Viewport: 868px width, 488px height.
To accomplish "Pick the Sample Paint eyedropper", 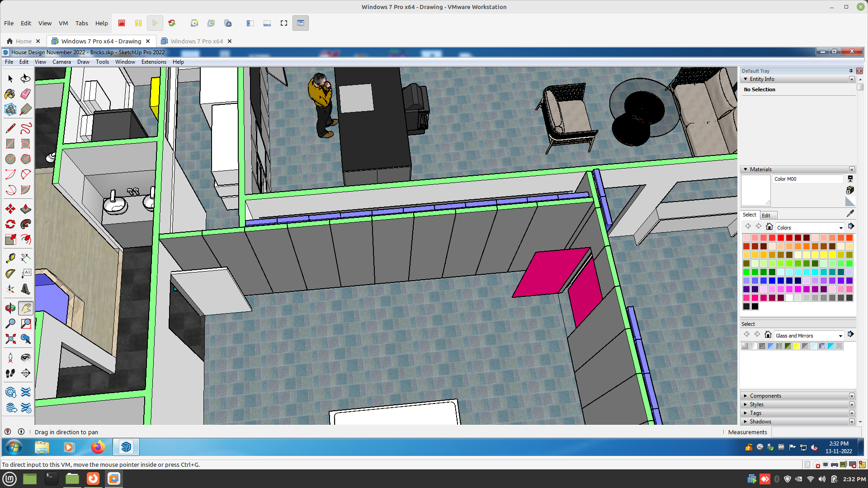I will pos(850,213).
